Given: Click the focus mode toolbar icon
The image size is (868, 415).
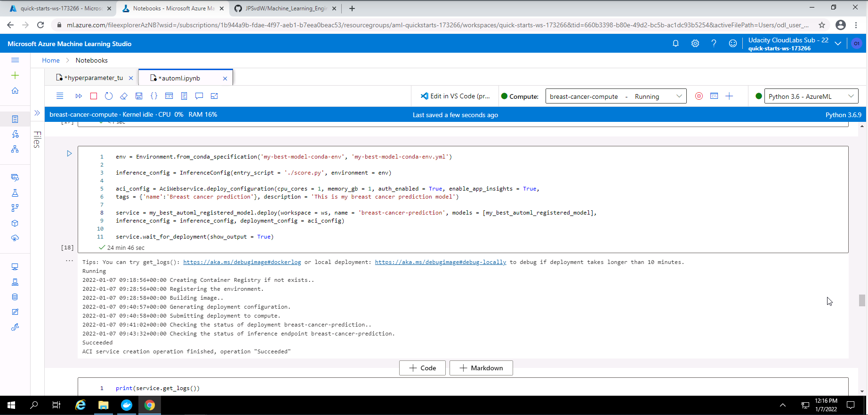Looking at the screenshot, I should 214,96.
